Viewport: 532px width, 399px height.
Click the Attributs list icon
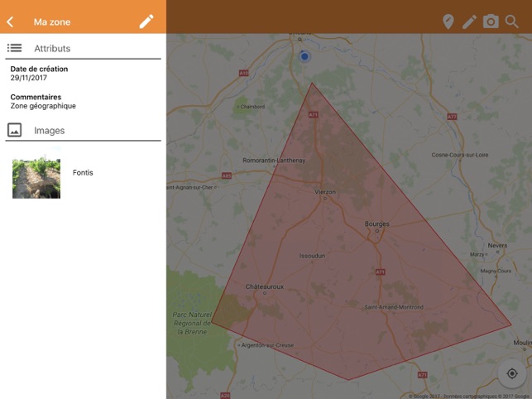click(14, 49)
